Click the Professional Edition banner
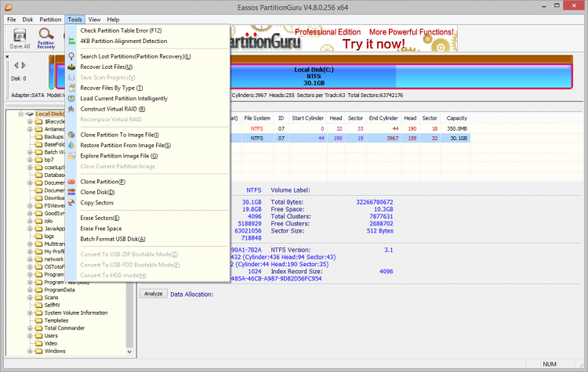 tap(343, 38)
